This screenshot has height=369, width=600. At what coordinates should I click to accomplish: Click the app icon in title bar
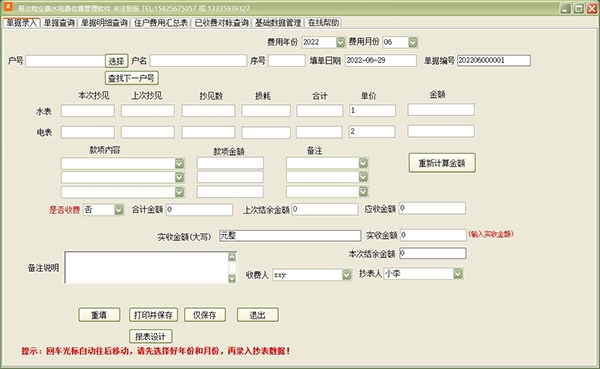(x=8, y=7)
